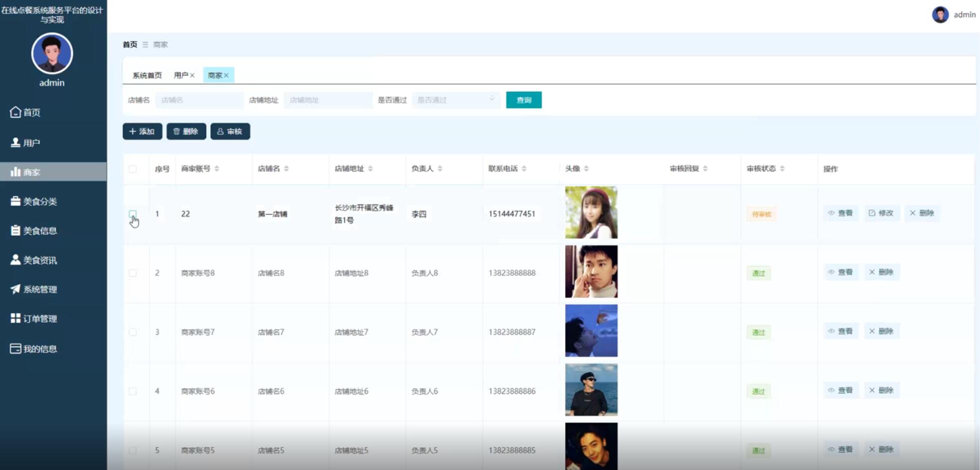Image resolution: width=980 pixels, height=470 pixels.
Task: Tick the checkbox for 店铺名5 row
Action: click(133, 451)
